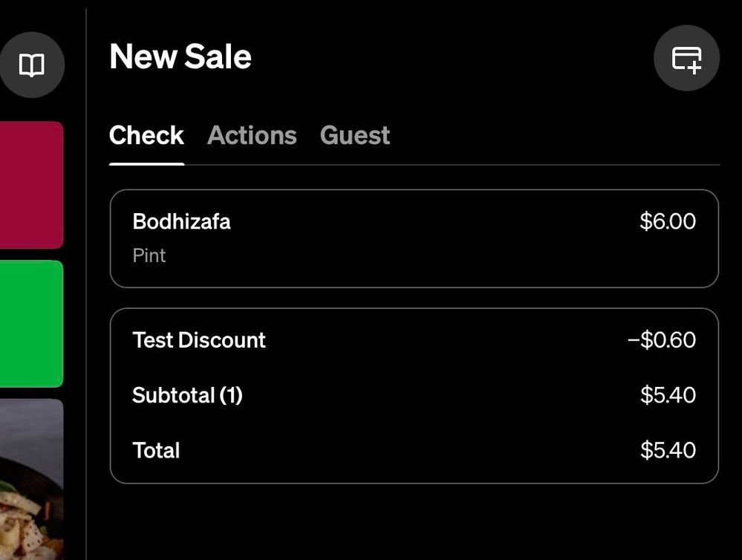Screen dimensions: 742x560
Task: Open the menu book icon
Action: [x=32, y=65]
